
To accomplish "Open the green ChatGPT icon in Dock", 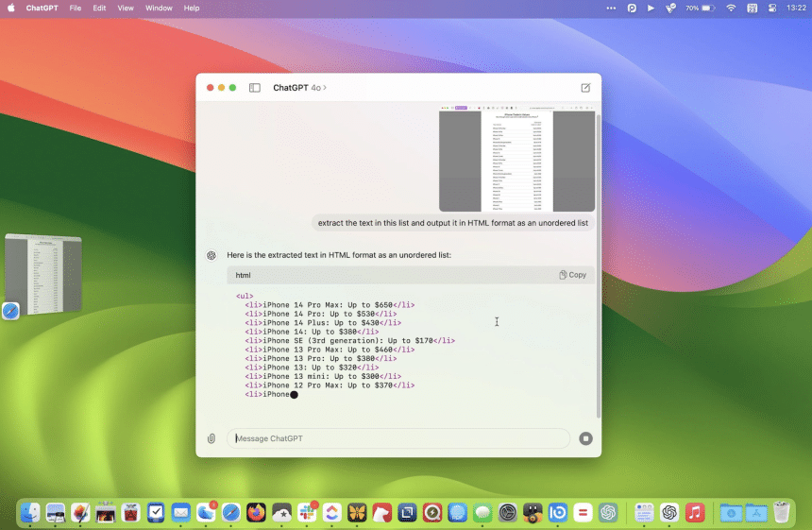I will (x=608, y=512).
